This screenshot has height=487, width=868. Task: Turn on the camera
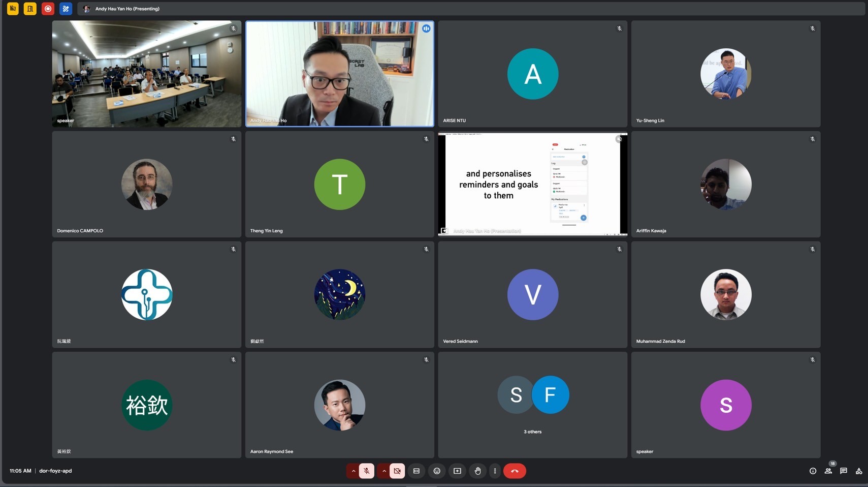[397, 471]
